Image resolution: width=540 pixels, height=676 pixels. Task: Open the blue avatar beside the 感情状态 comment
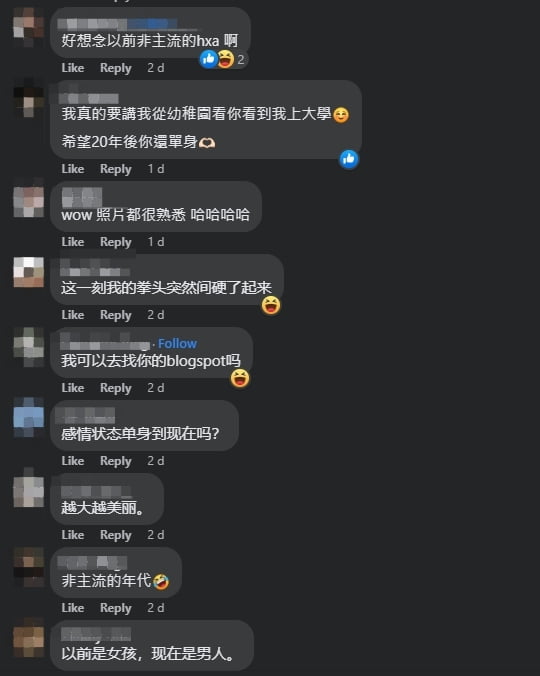pos(28,417)
